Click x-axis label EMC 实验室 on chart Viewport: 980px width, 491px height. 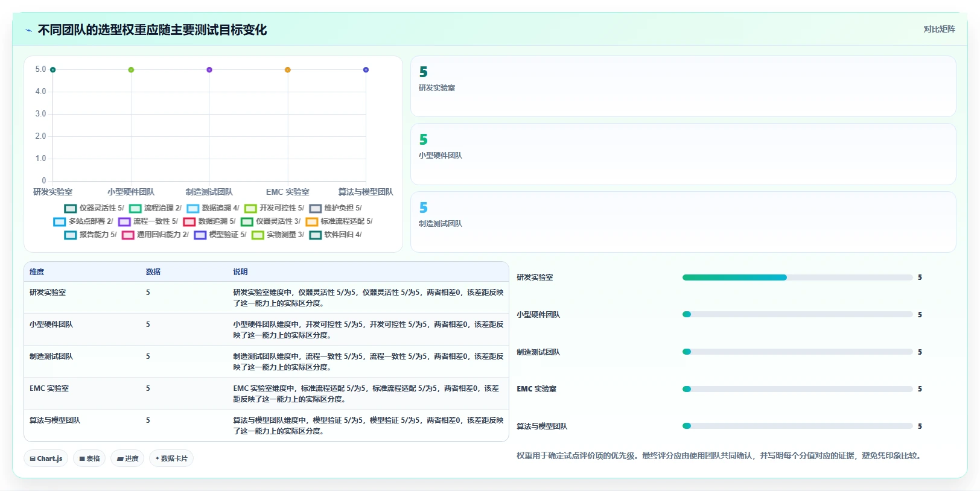288,192
